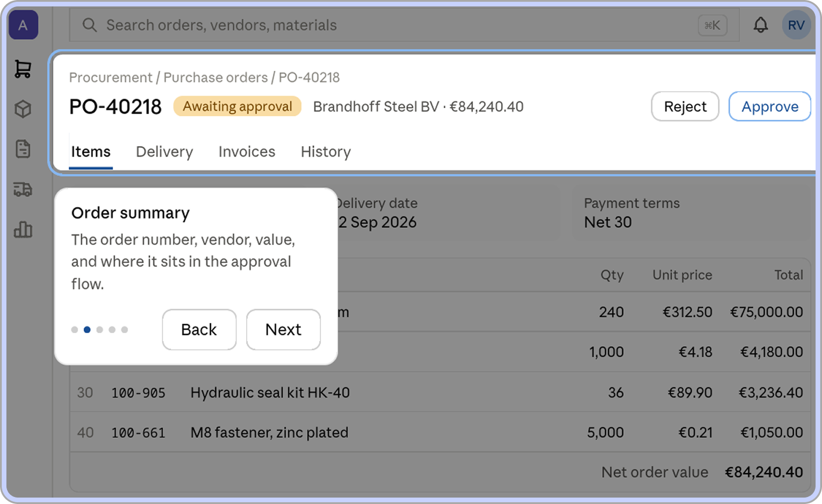Reject the purchase order
The image size is (822, 504).
coord(685,106)
